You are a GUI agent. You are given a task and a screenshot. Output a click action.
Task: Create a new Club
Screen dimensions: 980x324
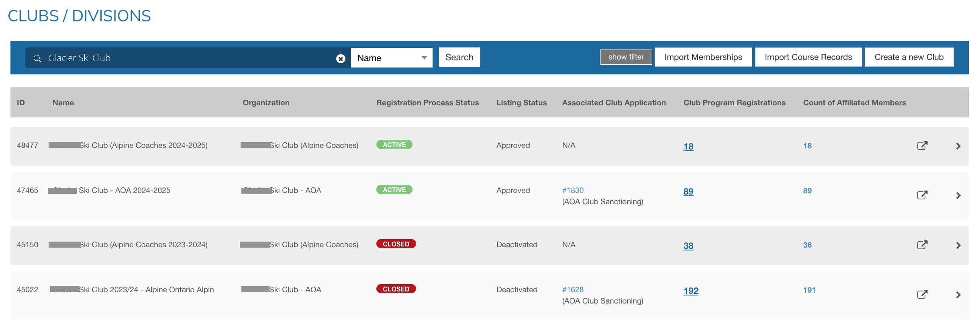click(909, 57)
